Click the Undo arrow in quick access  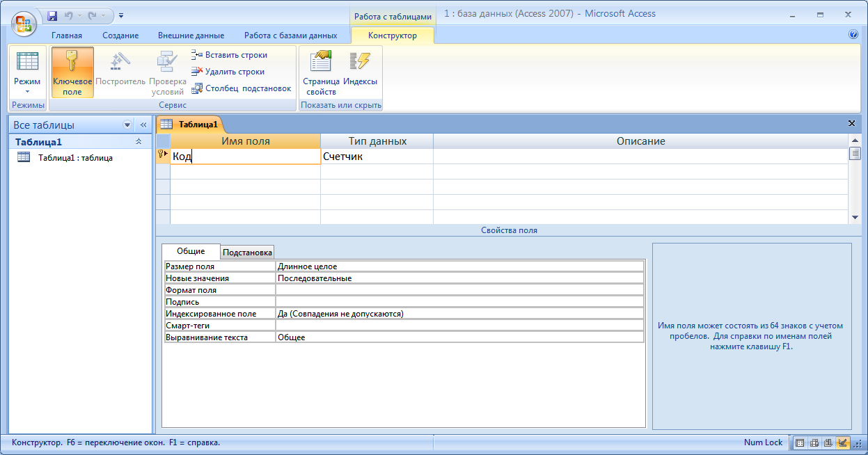click(x=68, y=15)
